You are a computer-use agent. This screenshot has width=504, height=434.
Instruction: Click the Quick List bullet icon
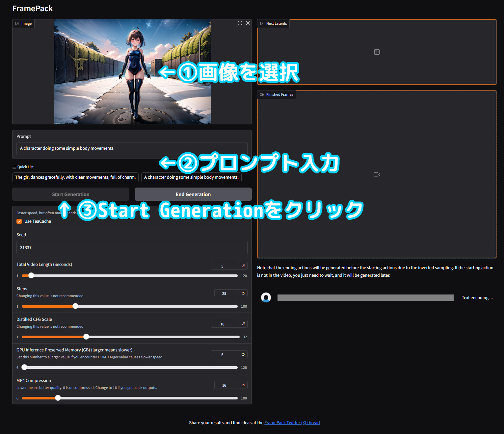tap(13, 167)
